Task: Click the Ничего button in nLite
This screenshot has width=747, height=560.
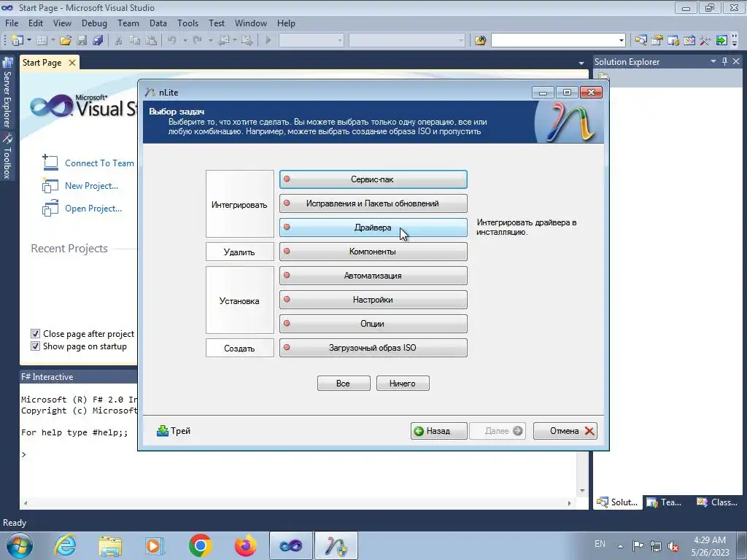Action: tap(403, 384)
